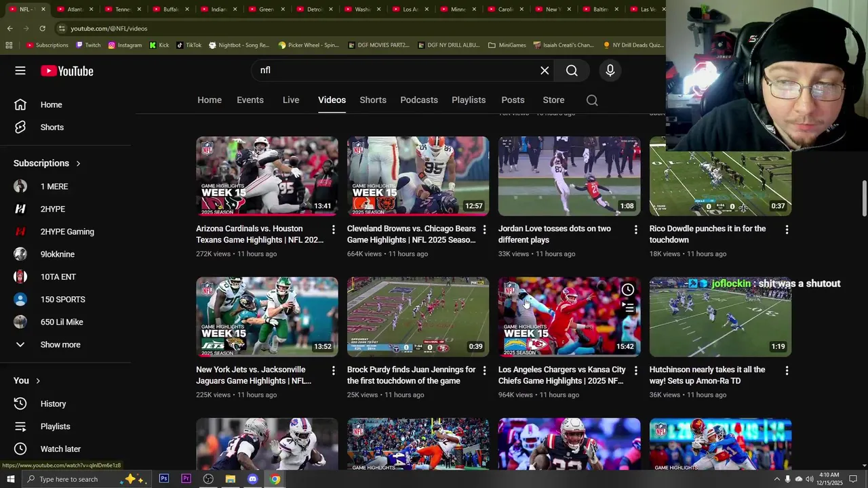Open Brock Purdy touchdown thumbnail

[x=418, y=317]
